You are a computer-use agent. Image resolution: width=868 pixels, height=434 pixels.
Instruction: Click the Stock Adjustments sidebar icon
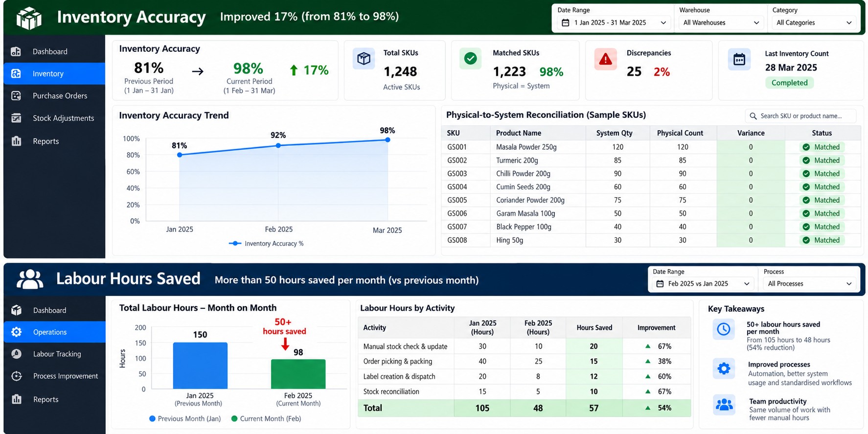(16, 118)
